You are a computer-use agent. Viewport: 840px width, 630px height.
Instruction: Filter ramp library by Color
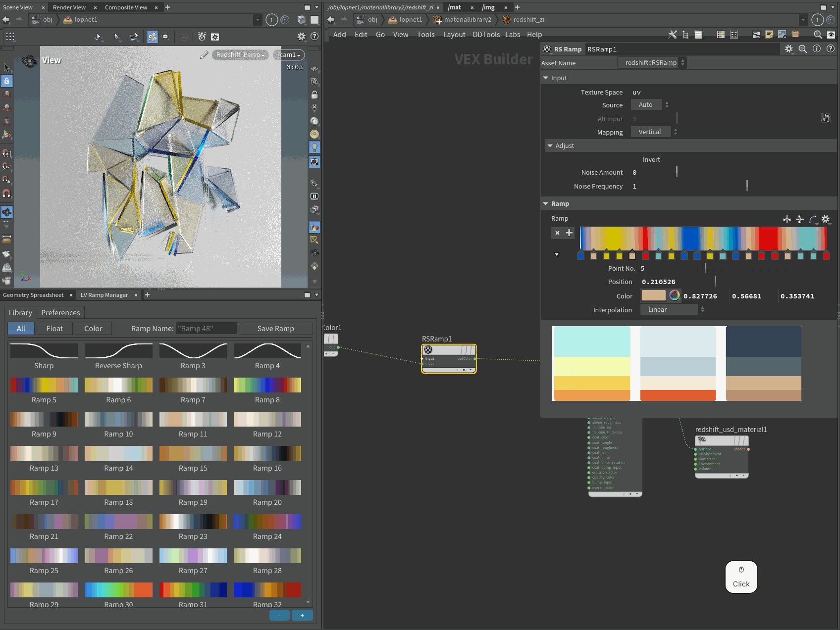coord(93,329)
